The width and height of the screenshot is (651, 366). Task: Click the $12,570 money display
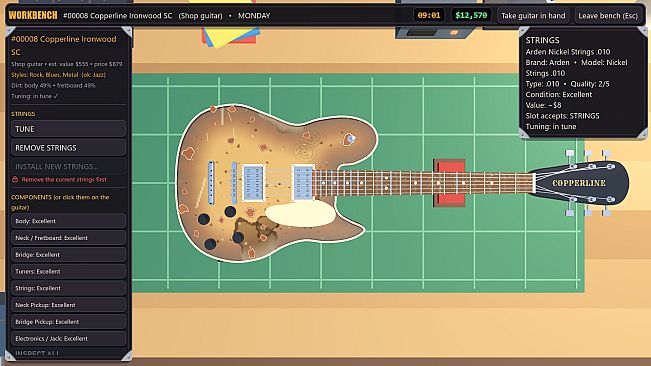click(471, 15)
